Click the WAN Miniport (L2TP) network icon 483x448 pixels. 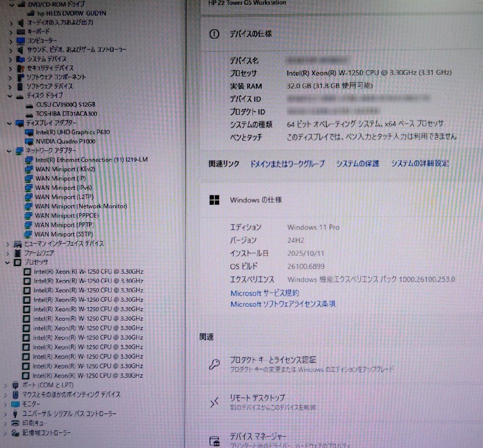(x=30, y=197)
